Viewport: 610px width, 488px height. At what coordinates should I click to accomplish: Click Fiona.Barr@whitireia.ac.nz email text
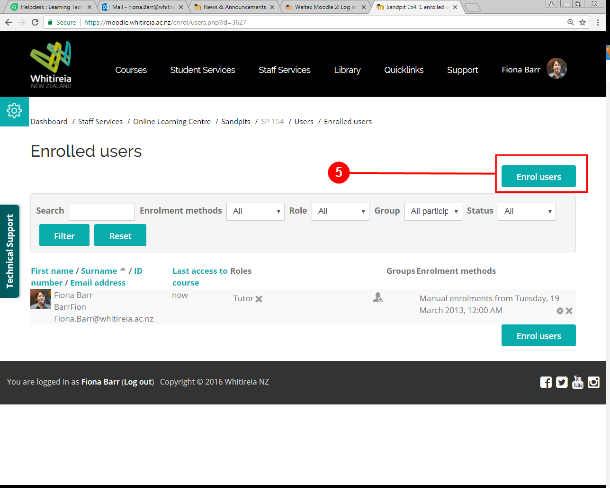(103, 319)
